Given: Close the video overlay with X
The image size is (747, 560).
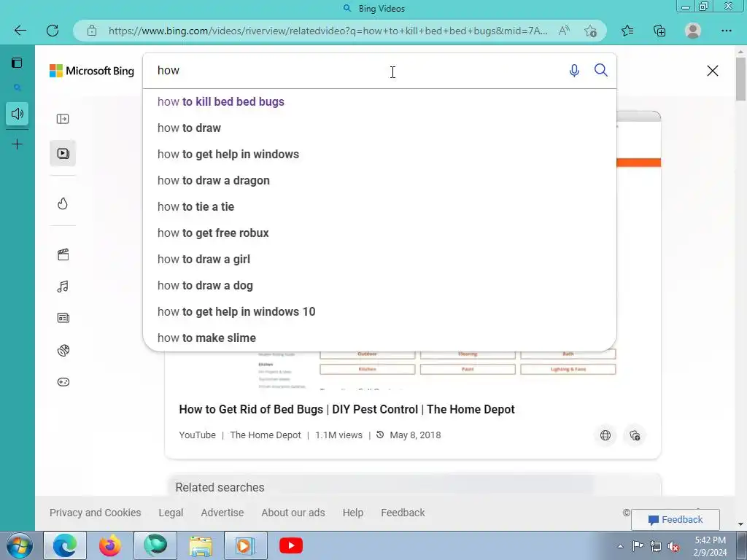Looking at the screenshot, I should click(x=713, y=71).
